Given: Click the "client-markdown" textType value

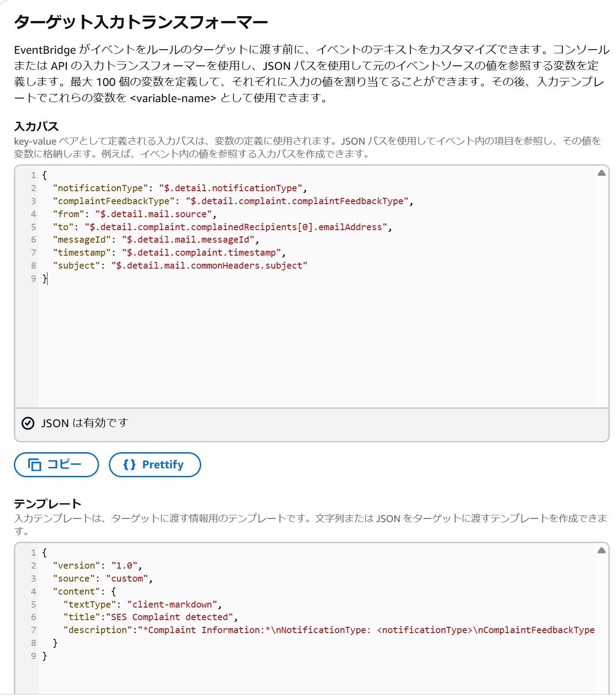Looking at the screenshot, I should [172, 604].
